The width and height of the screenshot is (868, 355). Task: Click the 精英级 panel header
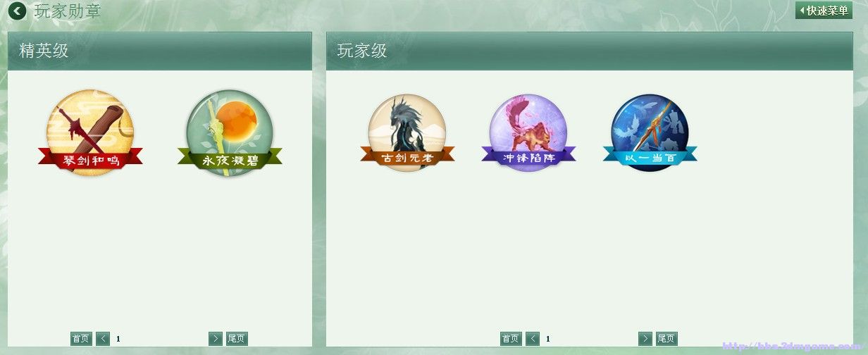point(160,51)
